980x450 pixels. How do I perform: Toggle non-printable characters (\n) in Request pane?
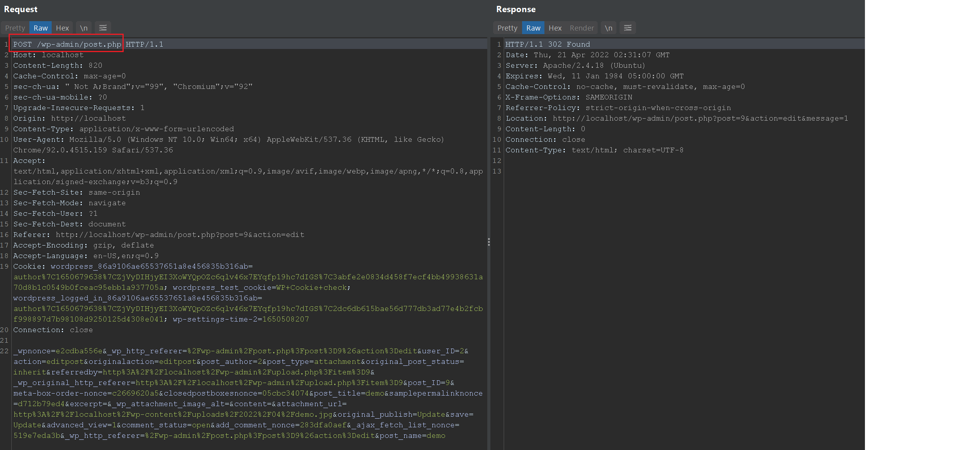click(84, 28)
